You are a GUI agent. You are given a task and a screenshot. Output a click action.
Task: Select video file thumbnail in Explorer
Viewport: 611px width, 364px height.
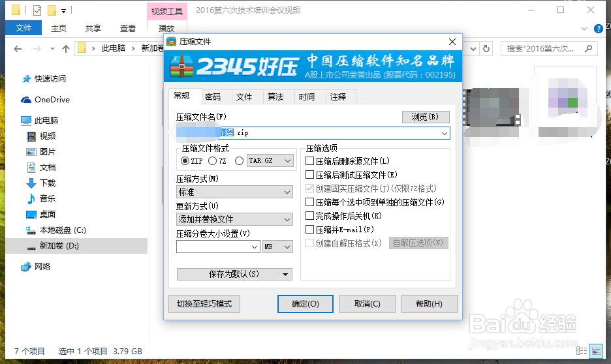tap(492, 108)
